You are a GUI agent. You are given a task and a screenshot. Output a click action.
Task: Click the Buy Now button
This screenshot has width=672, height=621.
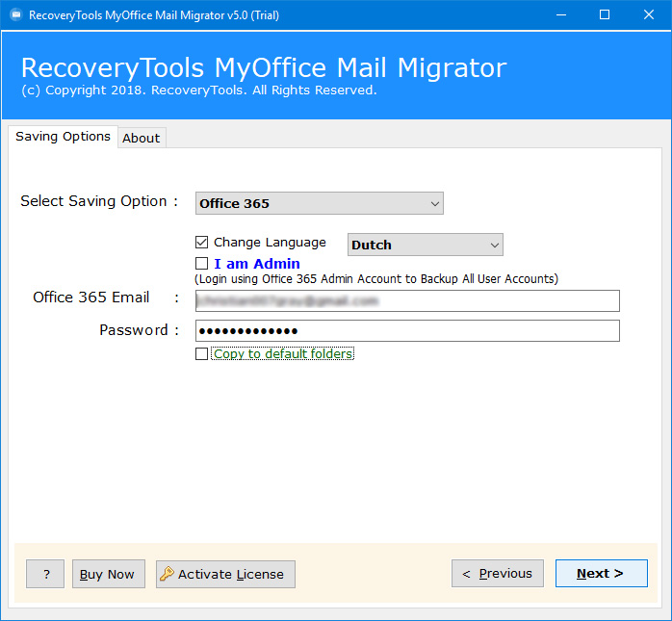tap(109, 574)
